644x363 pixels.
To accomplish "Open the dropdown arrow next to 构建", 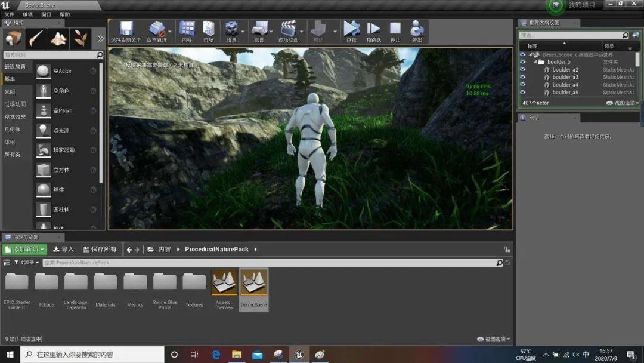I will (335, 31).
